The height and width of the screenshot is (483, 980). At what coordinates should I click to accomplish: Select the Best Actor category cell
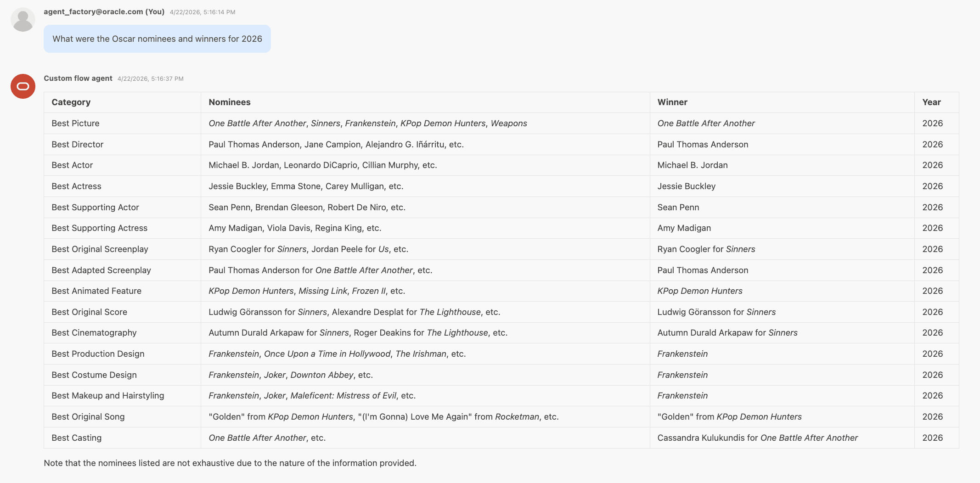122,165
